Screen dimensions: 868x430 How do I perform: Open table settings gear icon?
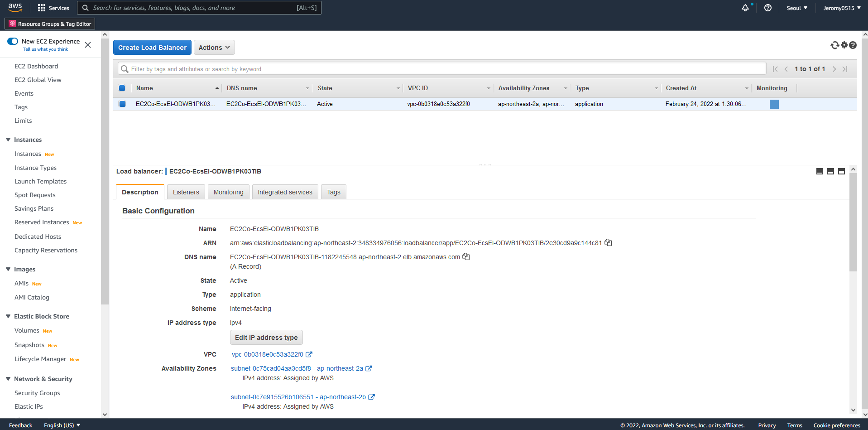point(844,45)
